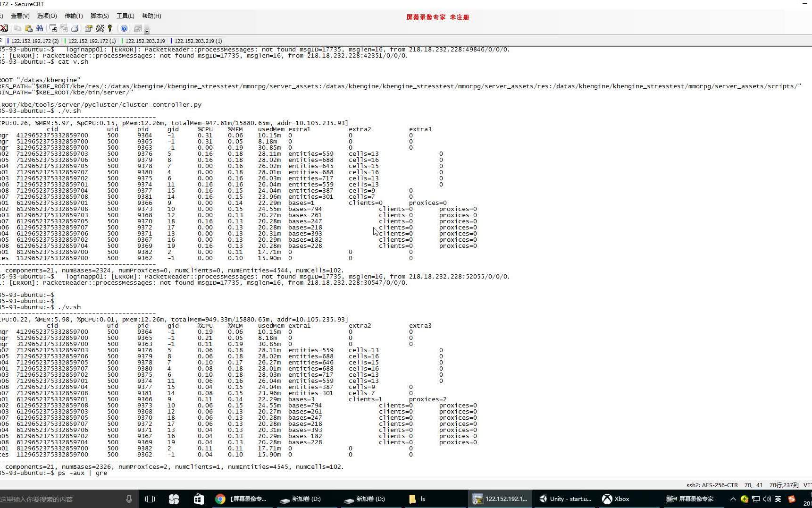Select SecureCRT 122.152.192.1 taskbar item

[500, 499]
